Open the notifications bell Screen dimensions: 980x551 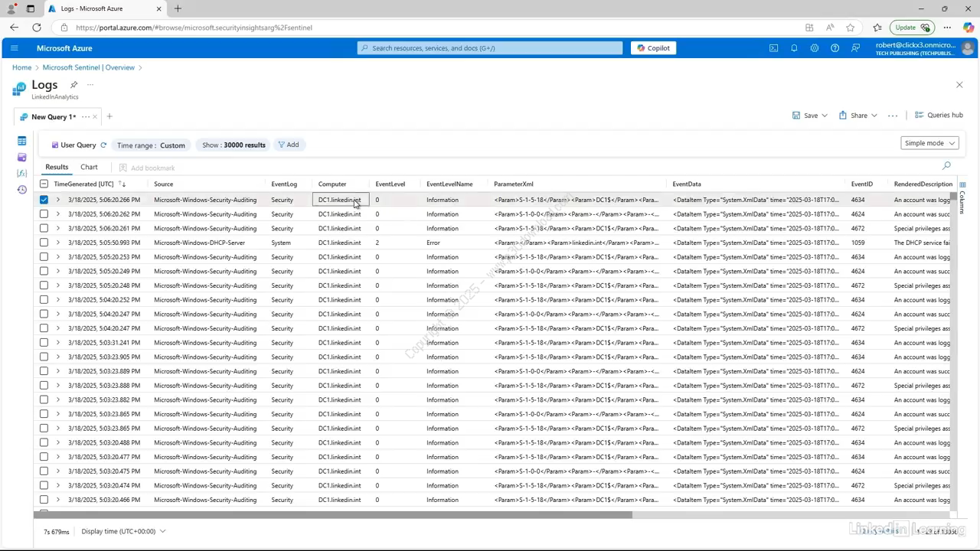(x=794, y=47)
